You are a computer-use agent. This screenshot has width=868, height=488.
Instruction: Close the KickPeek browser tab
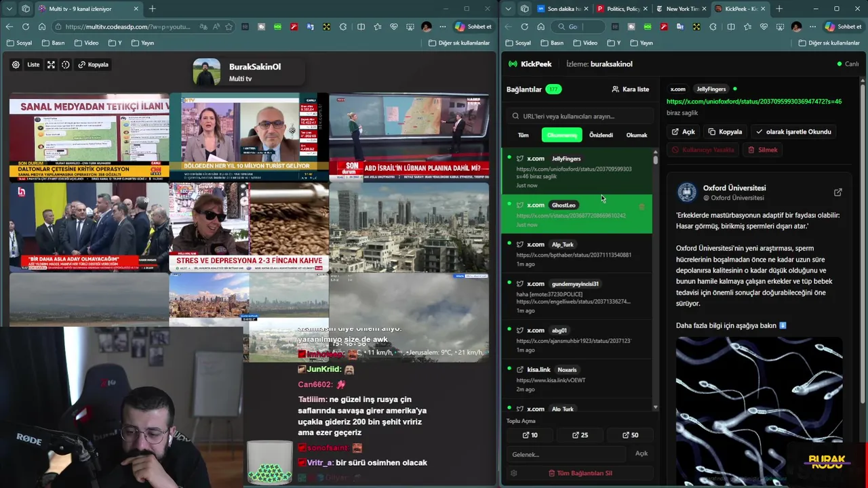tap(763, 9)
